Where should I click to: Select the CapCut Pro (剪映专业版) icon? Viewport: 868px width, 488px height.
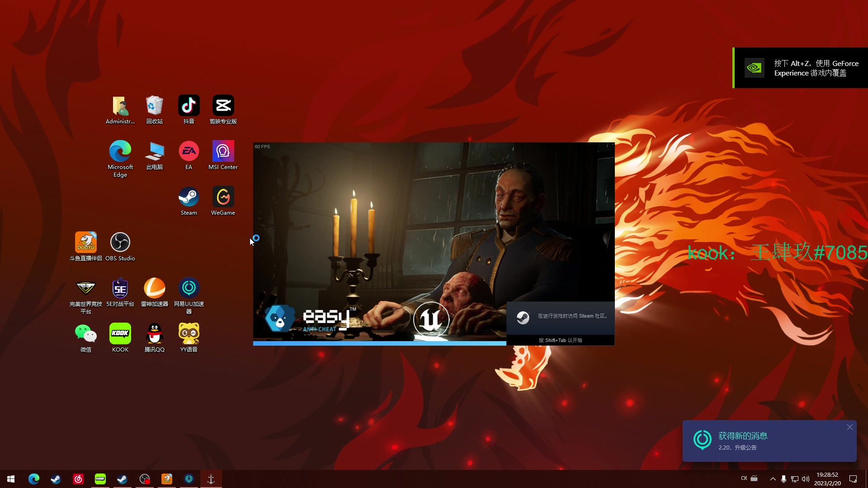[223, 110]
